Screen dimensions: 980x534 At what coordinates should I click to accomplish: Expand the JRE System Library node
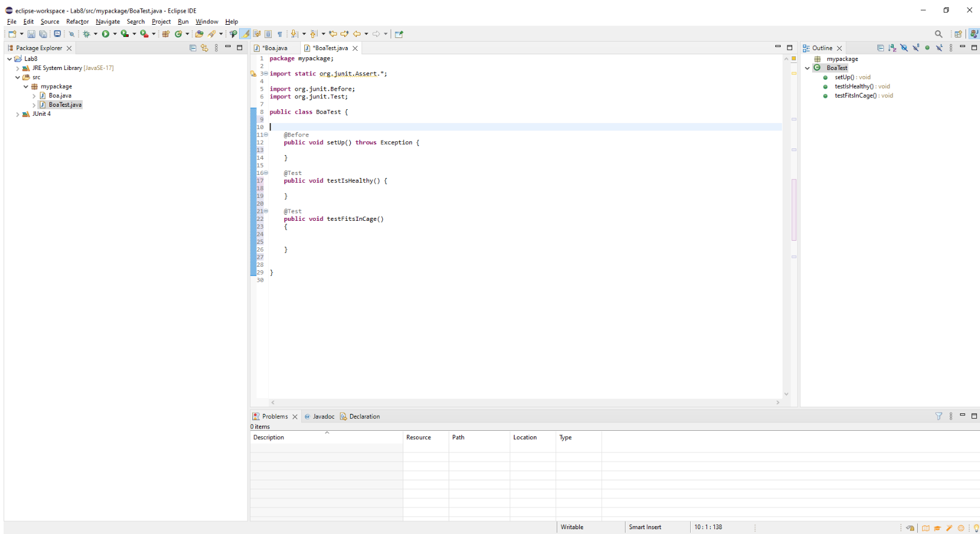click(x=18, y=68)
